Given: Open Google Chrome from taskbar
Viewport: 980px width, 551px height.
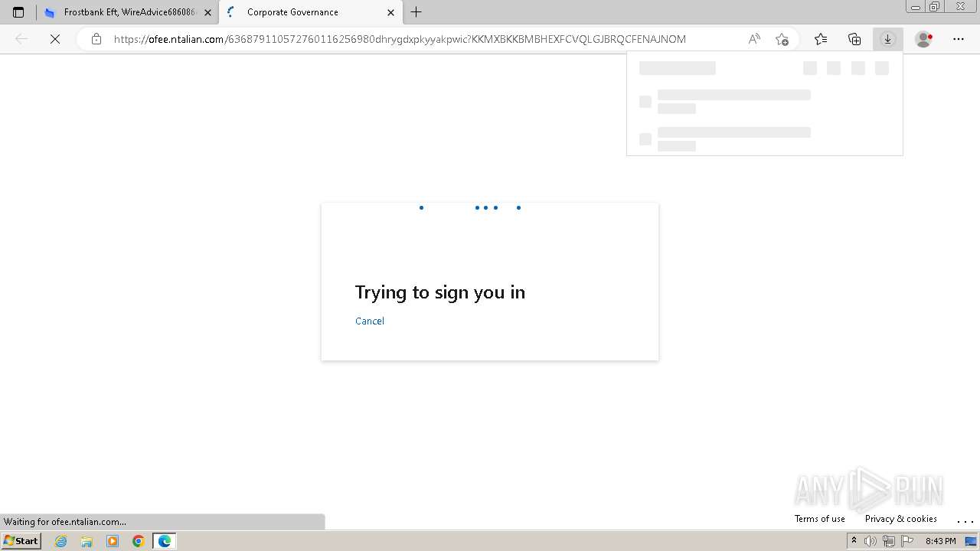Looking at the screenshot, I should (139, 541).
